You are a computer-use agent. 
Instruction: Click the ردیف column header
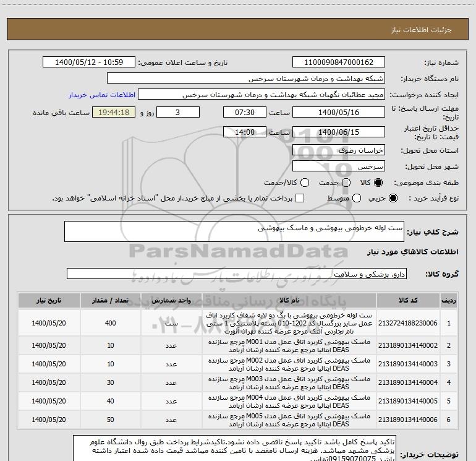(449, 301)
